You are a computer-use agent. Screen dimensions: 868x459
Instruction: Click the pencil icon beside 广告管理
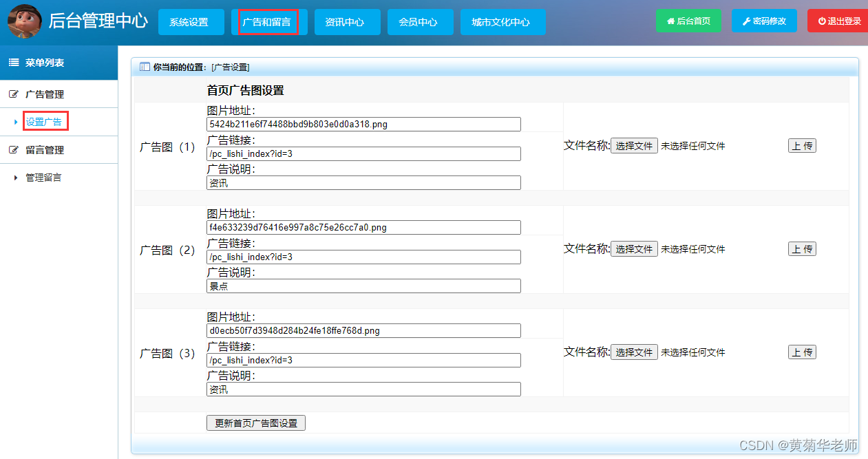click(x=12, y=94)
